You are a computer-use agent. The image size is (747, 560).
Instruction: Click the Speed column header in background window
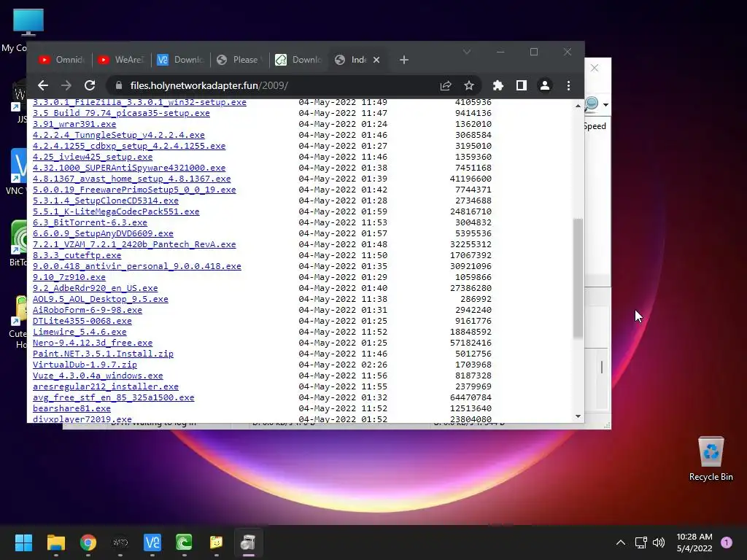click(x=595, y=126)
